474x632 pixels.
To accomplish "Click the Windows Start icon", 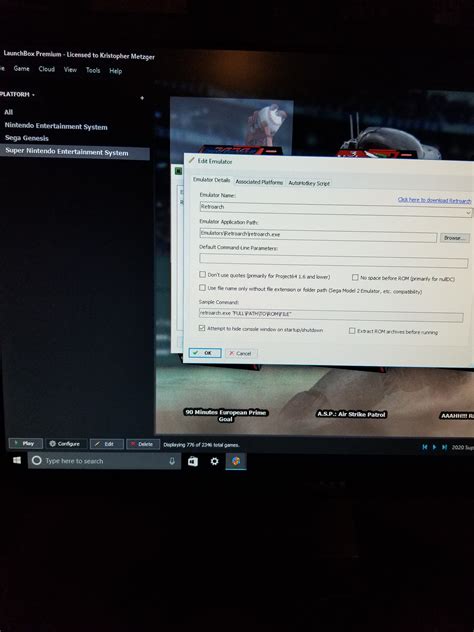I will pos(17,460).
